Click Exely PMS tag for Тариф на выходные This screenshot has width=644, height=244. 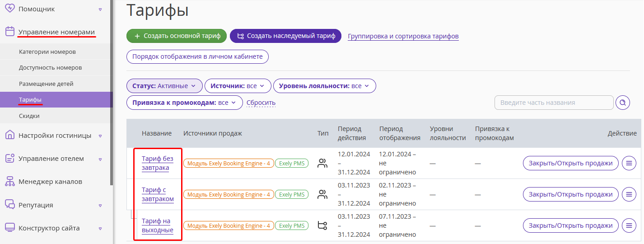(292, 226)
